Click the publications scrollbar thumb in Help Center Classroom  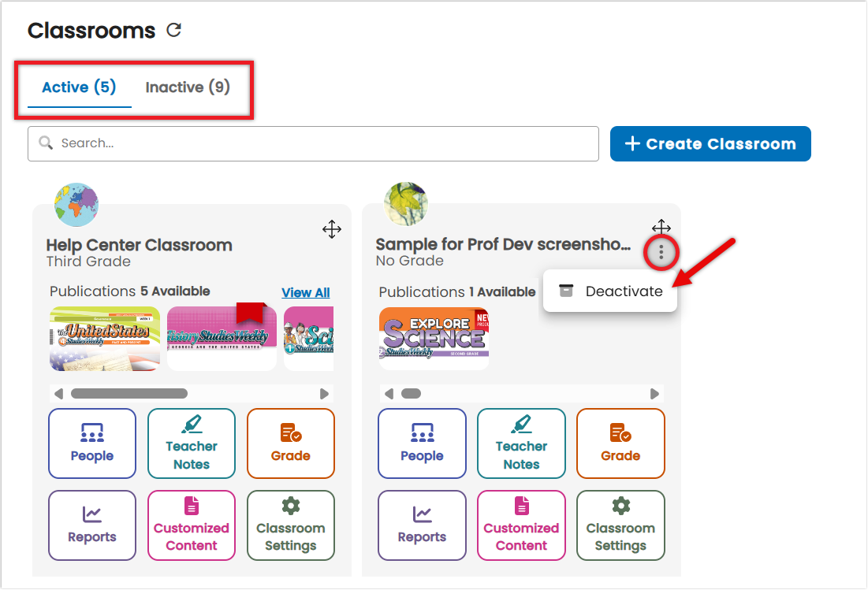click(x=129, y=394)
